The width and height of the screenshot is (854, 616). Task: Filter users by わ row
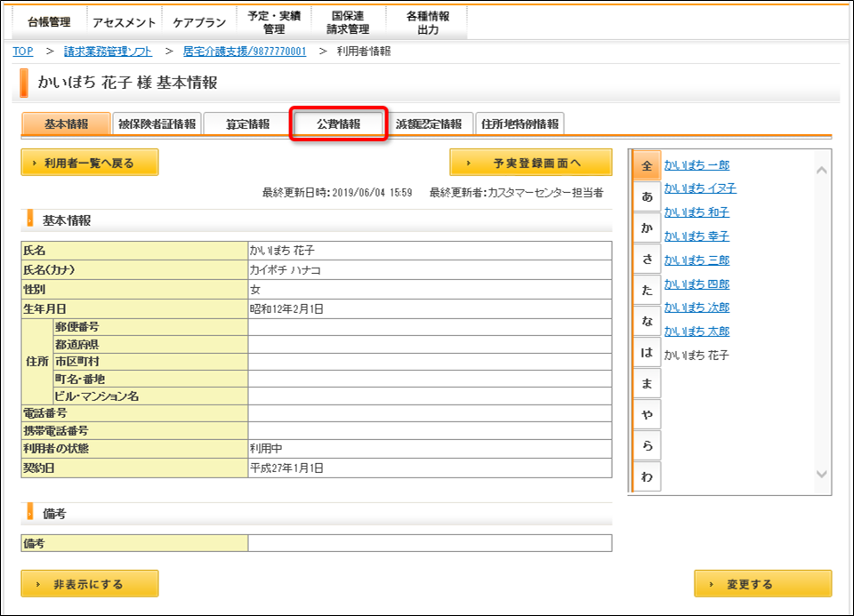click(647, 476)
